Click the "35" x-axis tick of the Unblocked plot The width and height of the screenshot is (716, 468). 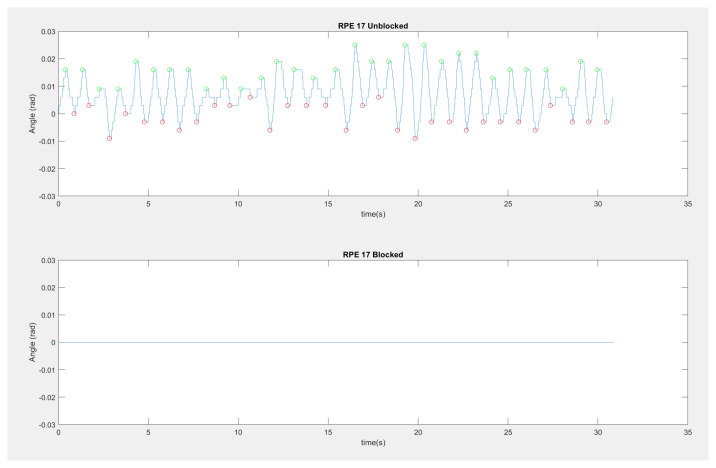tap(687, 204)
